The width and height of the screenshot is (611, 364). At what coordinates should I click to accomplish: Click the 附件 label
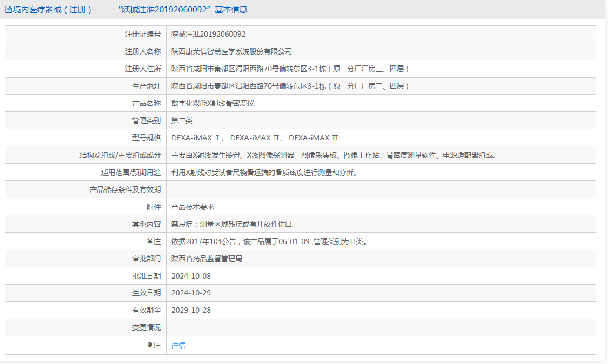(154, 207)
